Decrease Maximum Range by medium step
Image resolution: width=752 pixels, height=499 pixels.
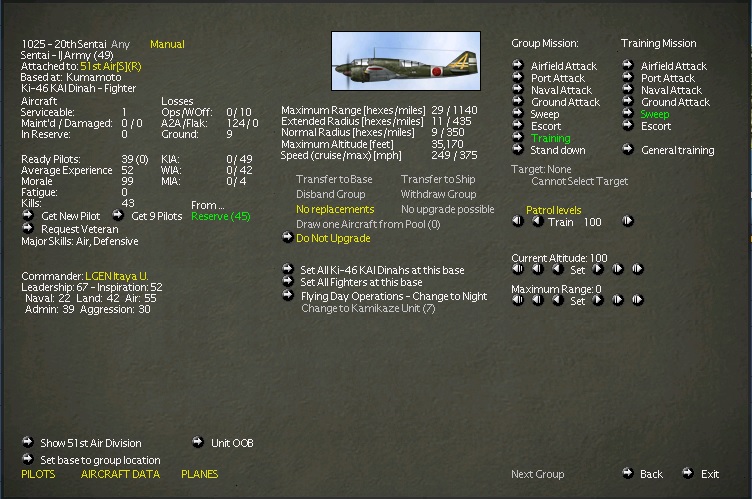538,300
